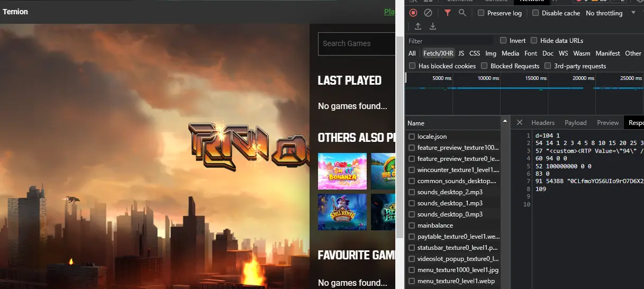Open the Big Bass game thumbnail
The image size is (644, 289).
[383, 171]
